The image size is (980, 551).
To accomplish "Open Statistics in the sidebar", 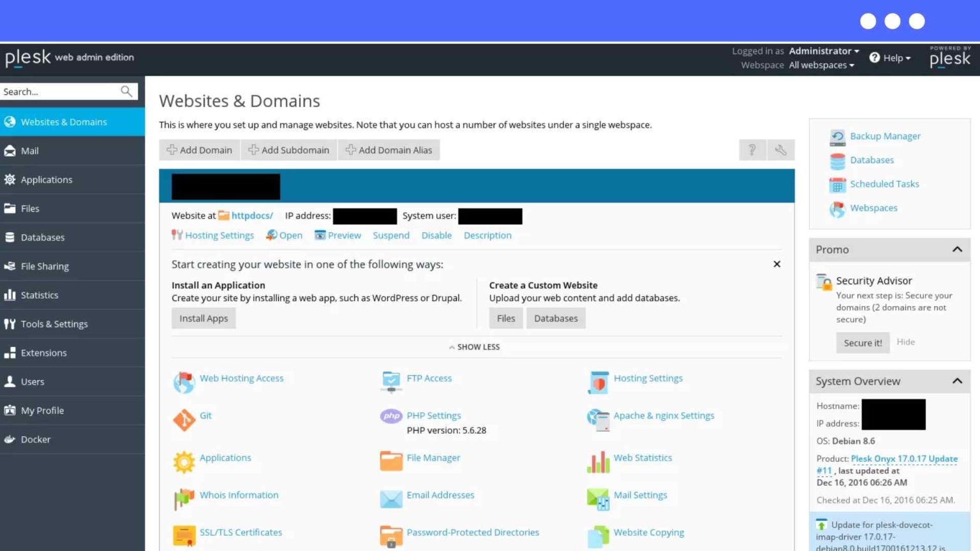I will pyautogui.click(x=72, y=295).
